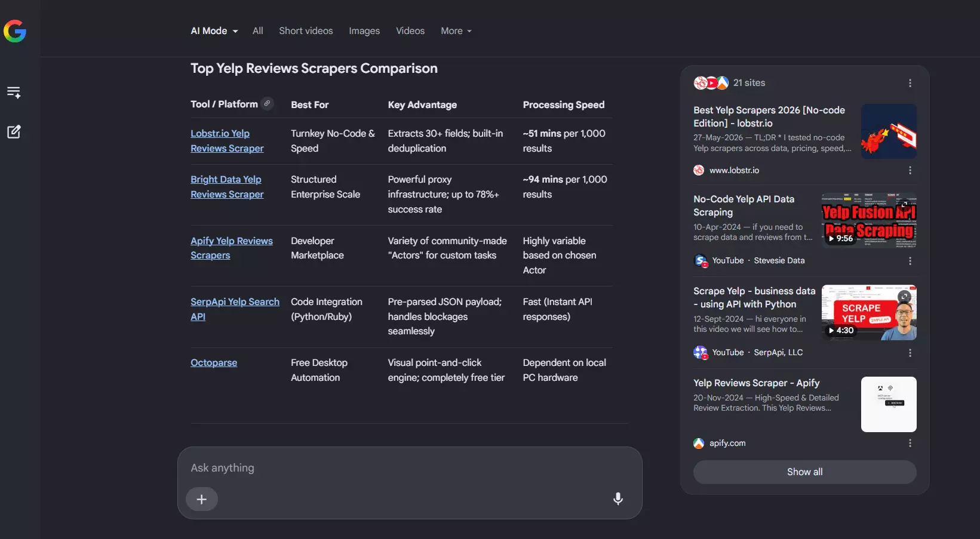Click the '~94 mins per 1,000 results' cell

(565, 187)
